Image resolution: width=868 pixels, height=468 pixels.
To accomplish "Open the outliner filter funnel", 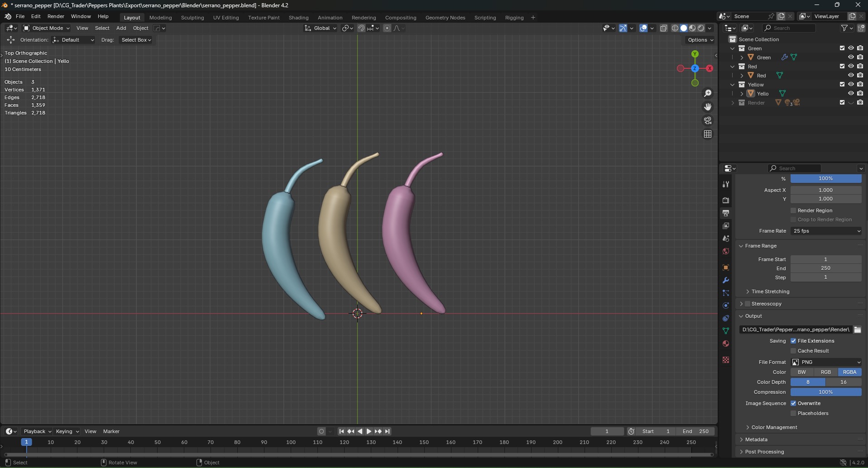I will pyautogui.click(x=844, y=28).
